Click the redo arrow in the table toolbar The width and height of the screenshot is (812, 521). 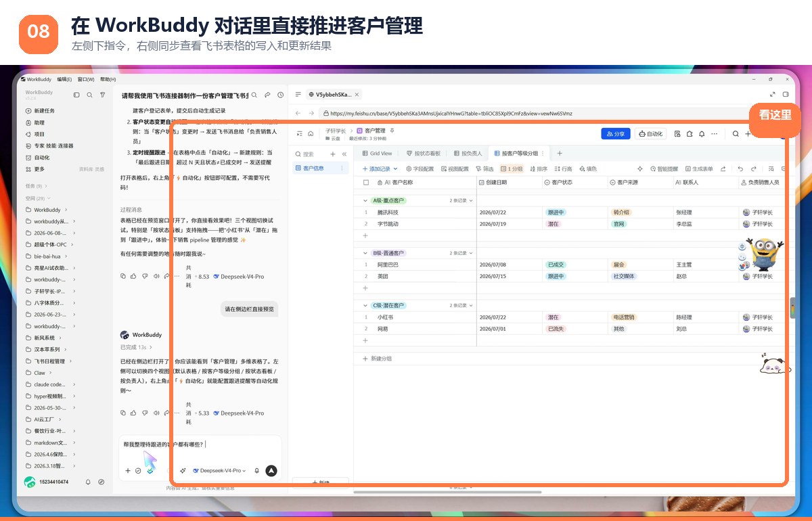click(x=754, y=168)
